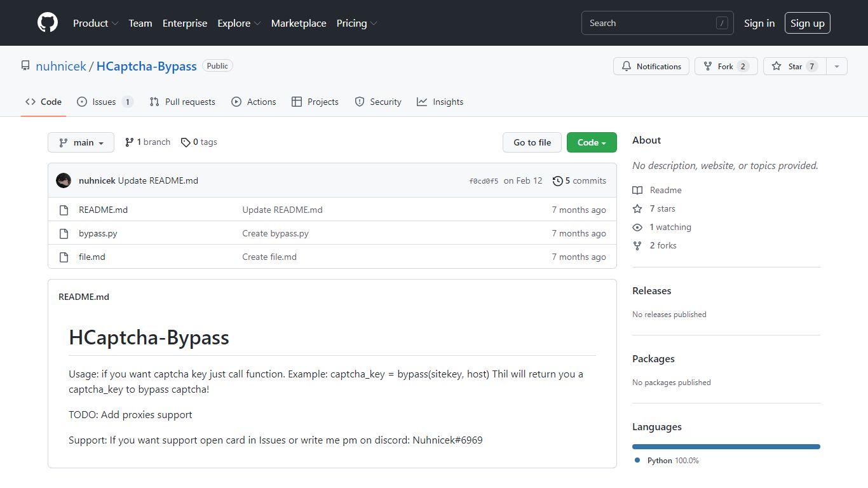Open the GitHub homepage logo
The width and height of the screenshot is (868, 488).
48,23
